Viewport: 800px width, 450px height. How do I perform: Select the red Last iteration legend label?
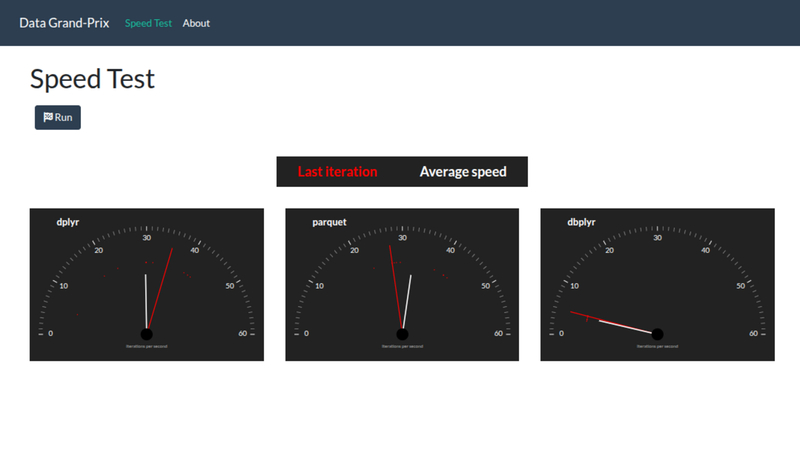tap(337, 172)
